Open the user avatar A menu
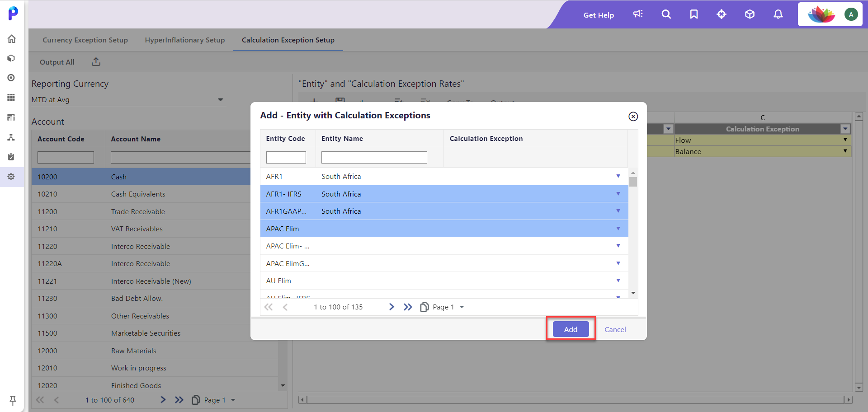The height and width of the screenshot is (412, 868). [851, 14]
